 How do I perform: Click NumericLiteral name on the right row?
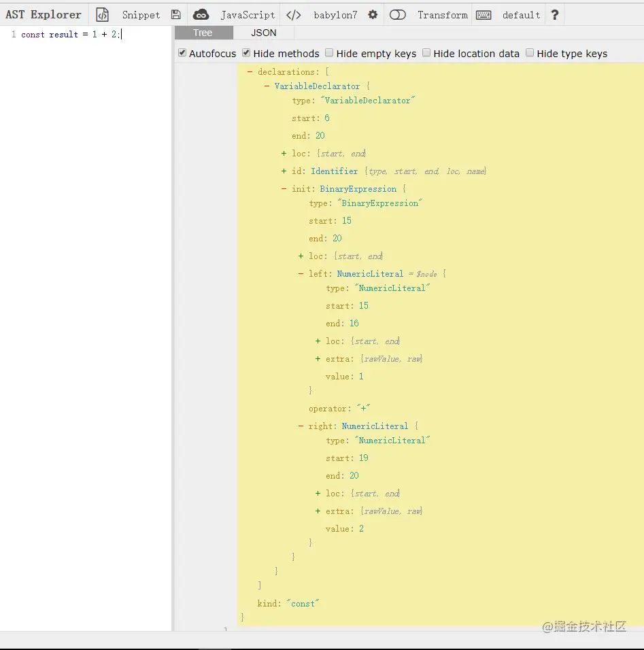click(x=375, y=426)
